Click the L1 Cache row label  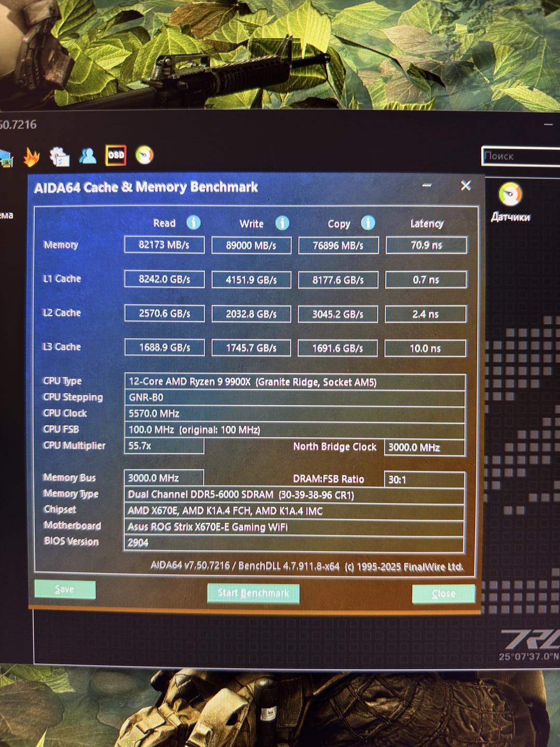[x=62, y=279]
